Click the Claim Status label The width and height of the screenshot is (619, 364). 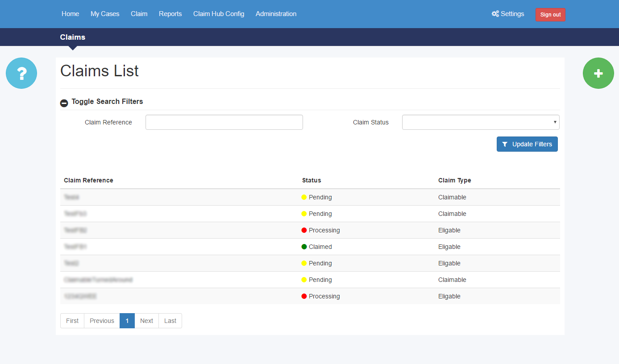(x=371, y=122)
